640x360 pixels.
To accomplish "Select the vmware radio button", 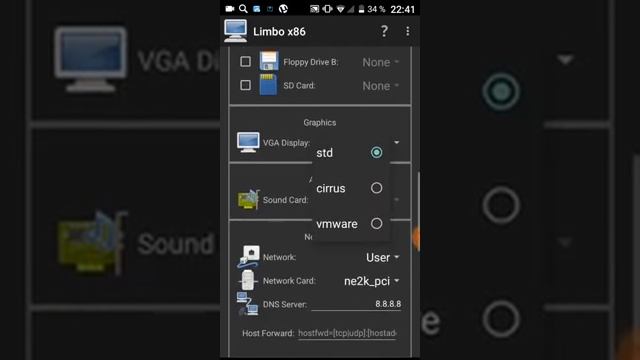I will [376, 224].
